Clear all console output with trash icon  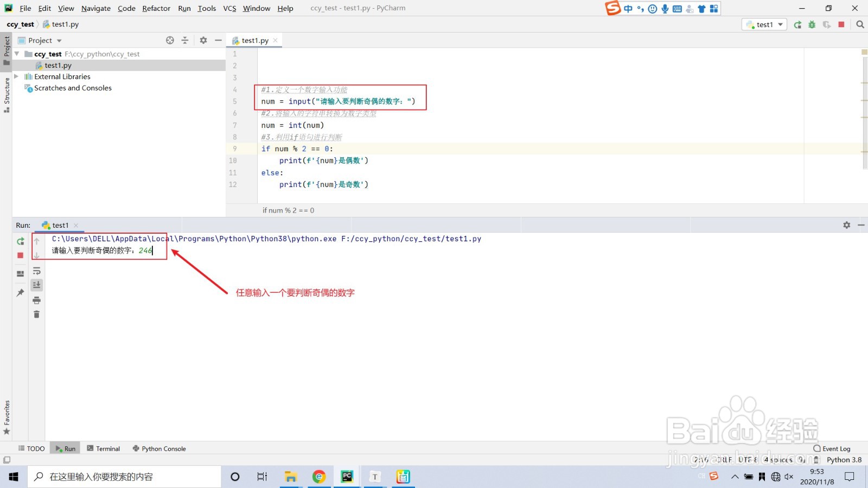(37, 314)
